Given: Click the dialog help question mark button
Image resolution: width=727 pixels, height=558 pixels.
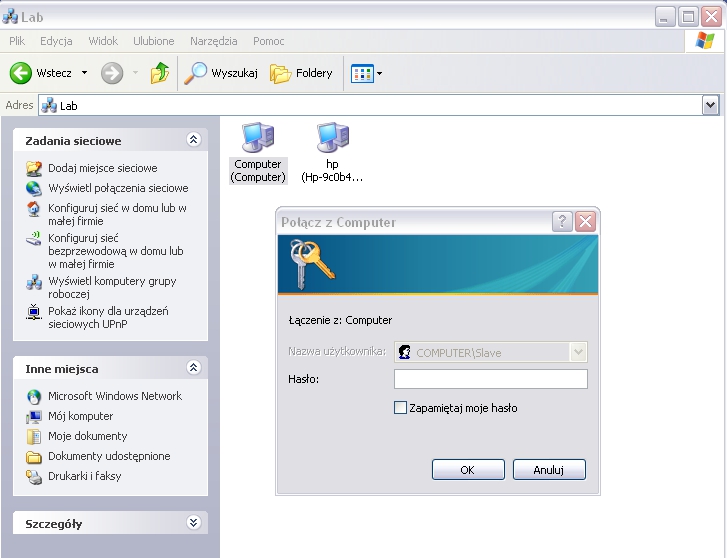Looking at the screenshot, I should [x=562, y=222].
